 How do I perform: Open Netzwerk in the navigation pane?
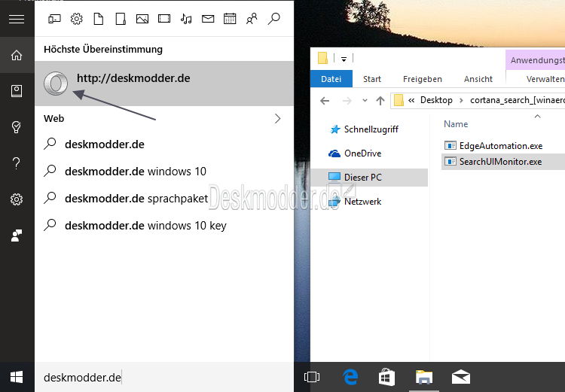[x=362, y=202]
